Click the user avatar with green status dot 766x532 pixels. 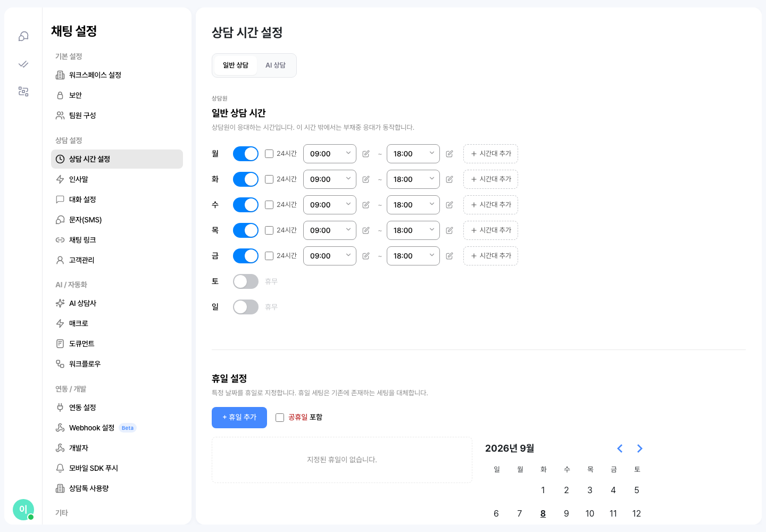pyautogui.click(x=23, y=510)
